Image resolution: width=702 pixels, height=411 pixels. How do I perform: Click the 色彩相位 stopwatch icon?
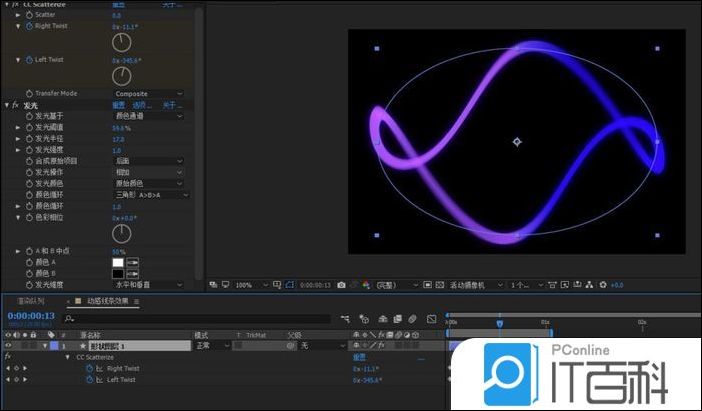(x=28, y=217)
